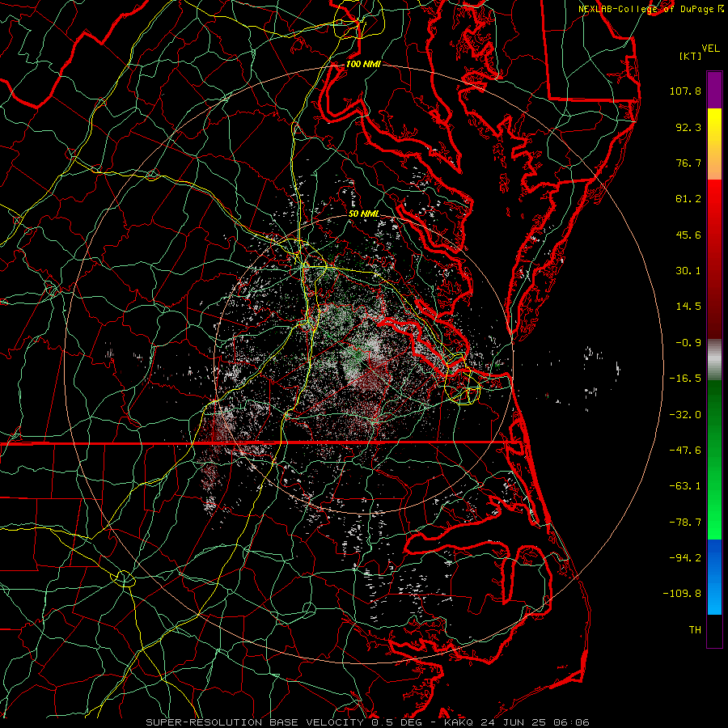
Task: Select the -94.2 velocity scale value
Action: (x=685, y=558)
